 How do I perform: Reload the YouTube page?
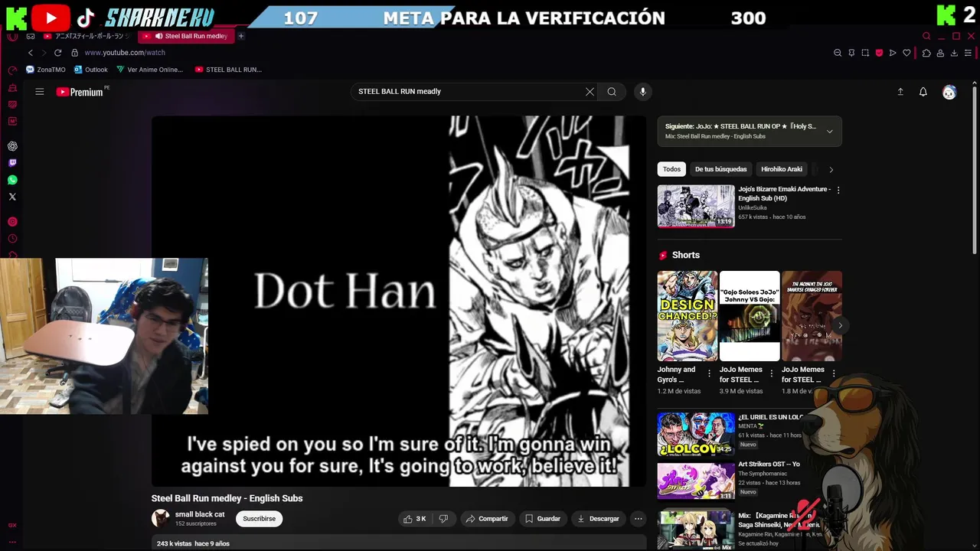(57, 53)
